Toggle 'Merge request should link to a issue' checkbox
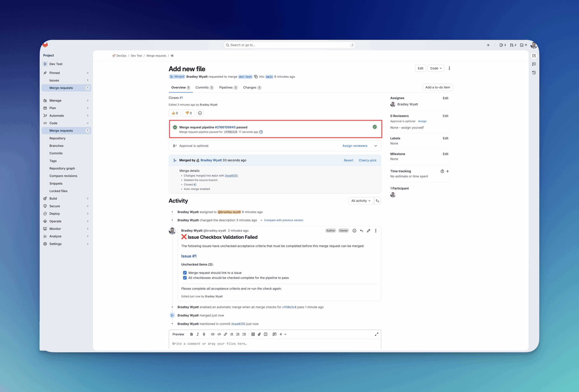Screen dimensions: 579x392 (x=185, y=273)
